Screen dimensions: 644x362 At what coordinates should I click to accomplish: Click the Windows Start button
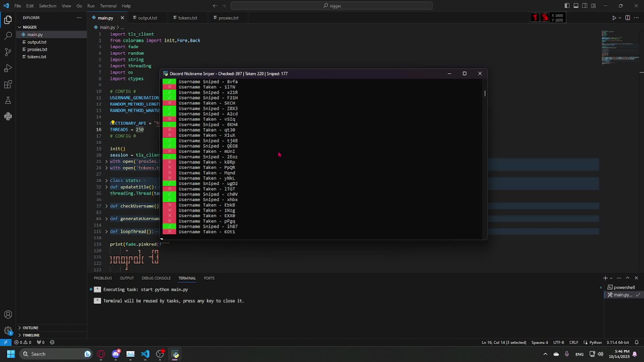pos(11,354)
